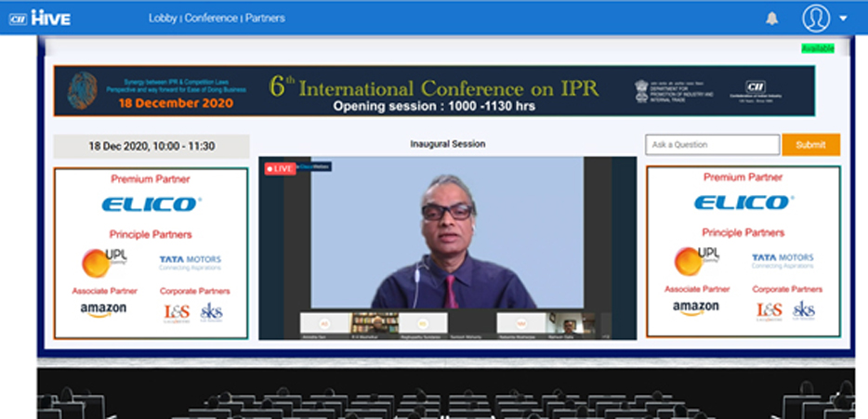
Task: Click the '18 Dec 2020, 10:00 - 11:30' label
Action: click(x=151, y=147)
